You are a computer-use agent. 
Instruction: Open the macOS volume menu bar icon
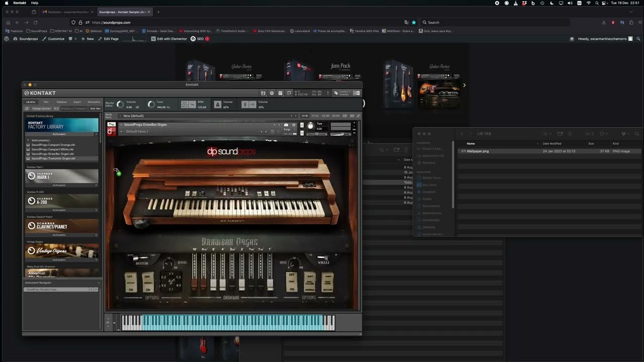(x=570, y=3)
